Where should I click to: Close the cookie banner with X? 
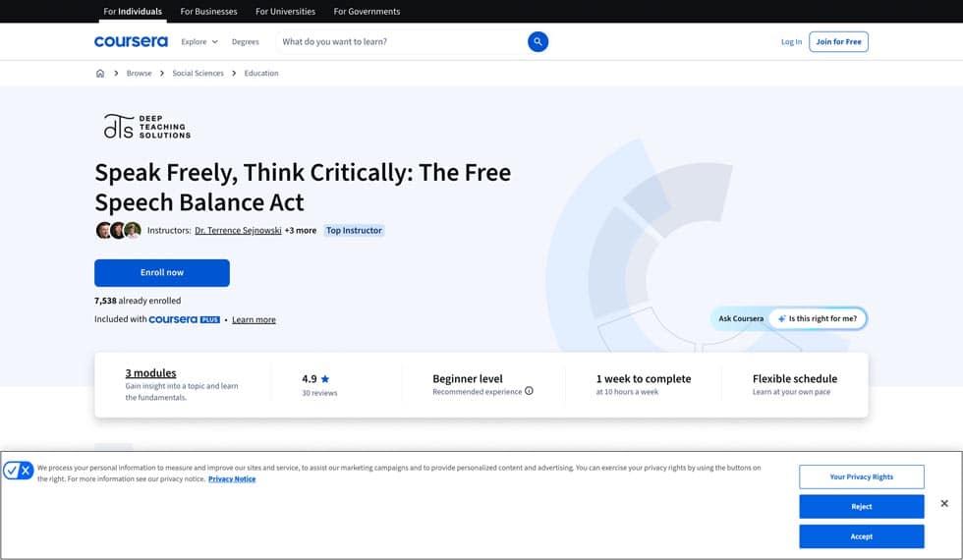pos(944,503)
